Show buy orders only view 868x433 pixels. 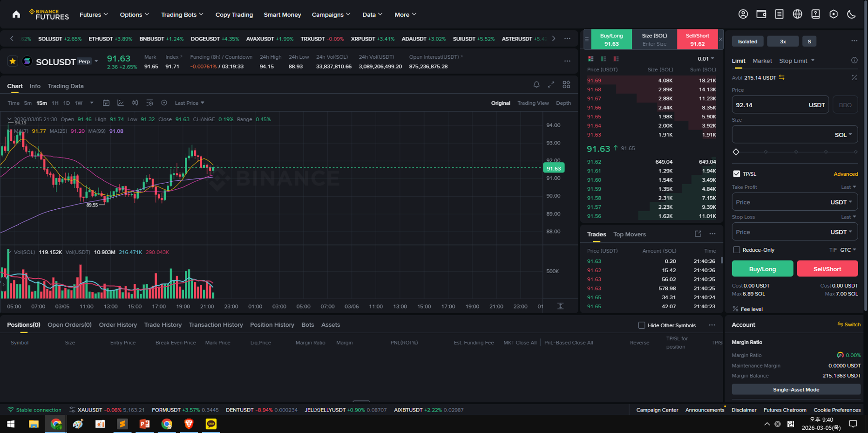click(604, 59)
